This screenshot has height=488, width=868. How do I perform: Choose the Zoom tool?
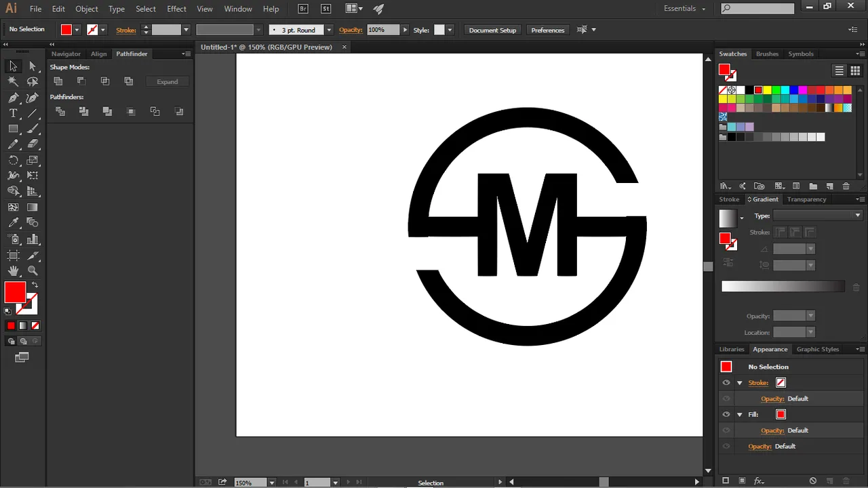(33, 270)
